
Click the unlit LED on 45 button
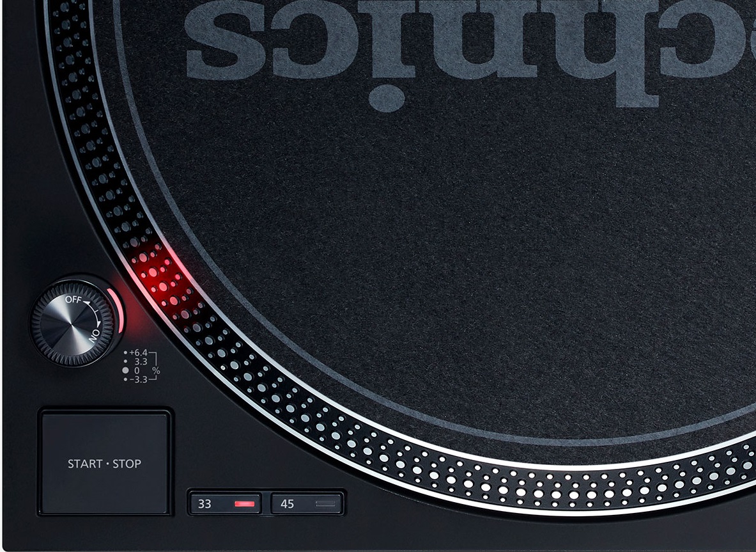click(325, 504)
